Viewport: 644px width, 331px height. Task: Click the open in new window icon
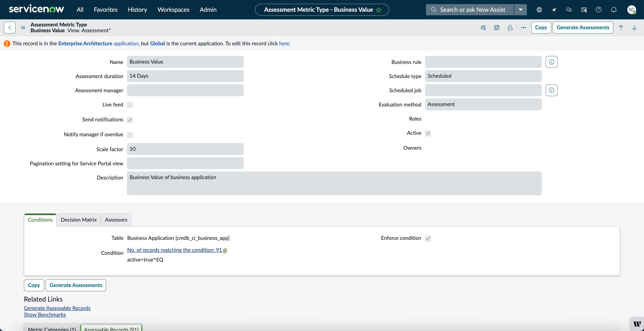(497, 28)
